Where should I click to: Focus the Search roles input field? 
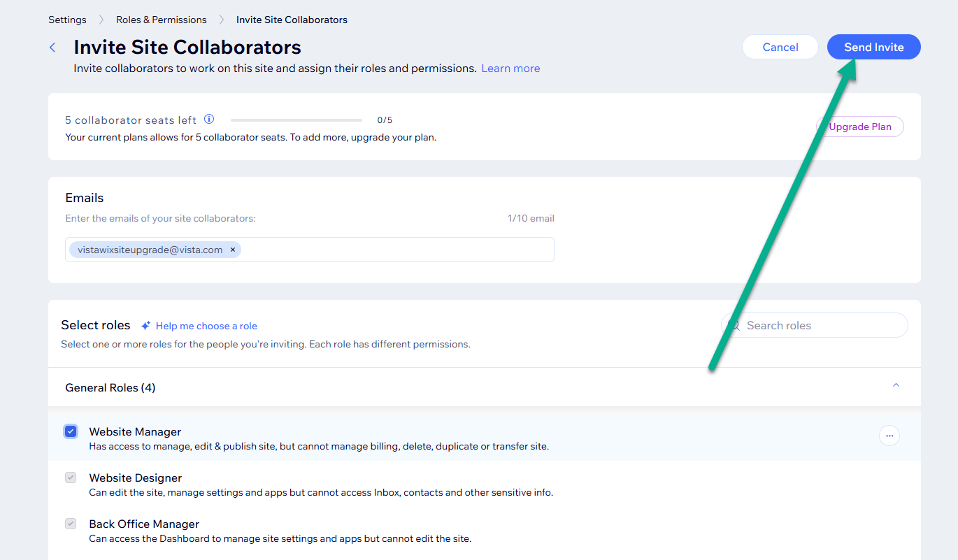point(815,325)
